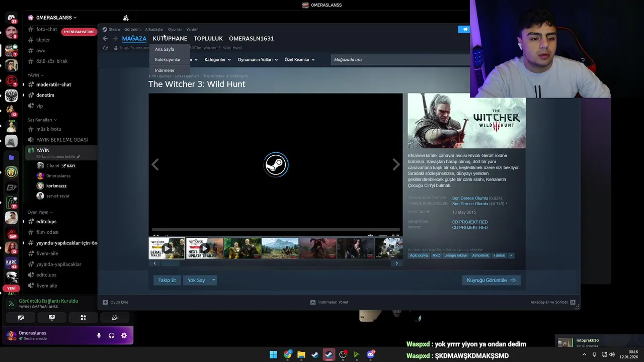Reload the Steam store page
The image size is (644, 362).
point(105,48)
